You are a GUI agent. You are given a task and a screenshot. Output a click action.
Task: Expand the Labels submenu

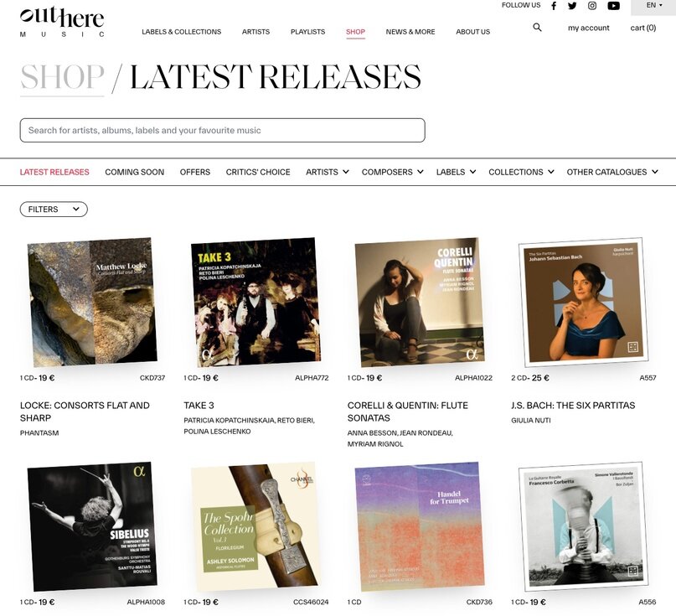tap(456, 172)
